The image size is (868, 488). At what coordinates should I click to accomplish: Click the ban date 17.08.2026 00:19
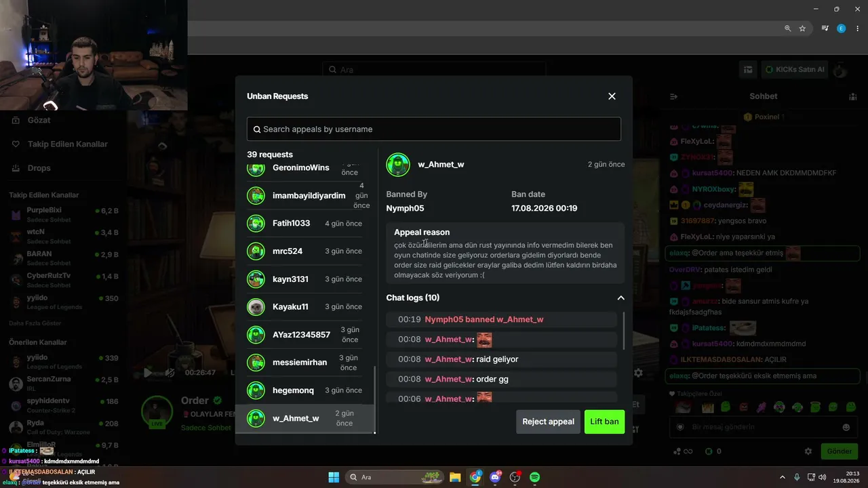point(545,208)
